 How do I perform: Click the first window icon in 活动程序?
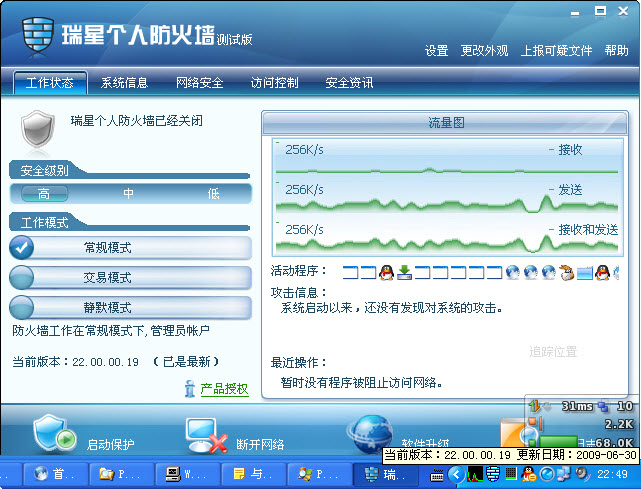tap(350, 272)
